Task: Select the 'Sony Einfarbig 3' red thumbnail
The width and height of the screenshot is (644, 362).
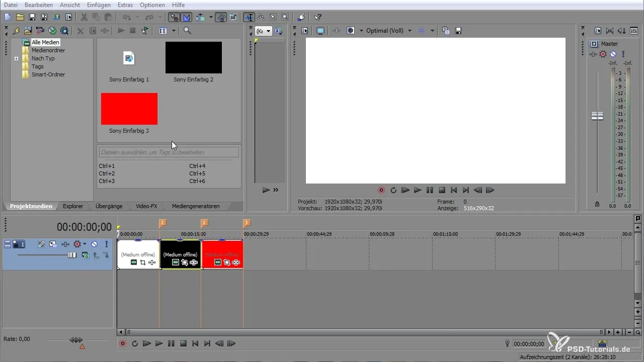Action: 129,109
